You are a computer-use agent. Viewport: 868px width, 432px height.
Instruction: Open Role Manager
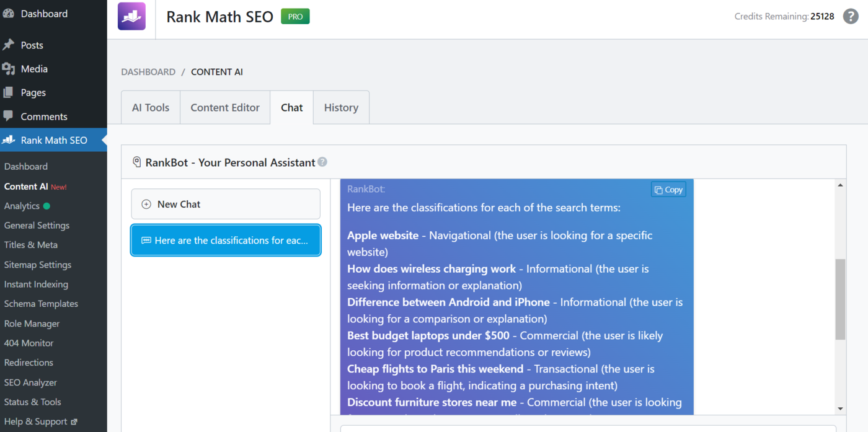[x=32, y=324]
